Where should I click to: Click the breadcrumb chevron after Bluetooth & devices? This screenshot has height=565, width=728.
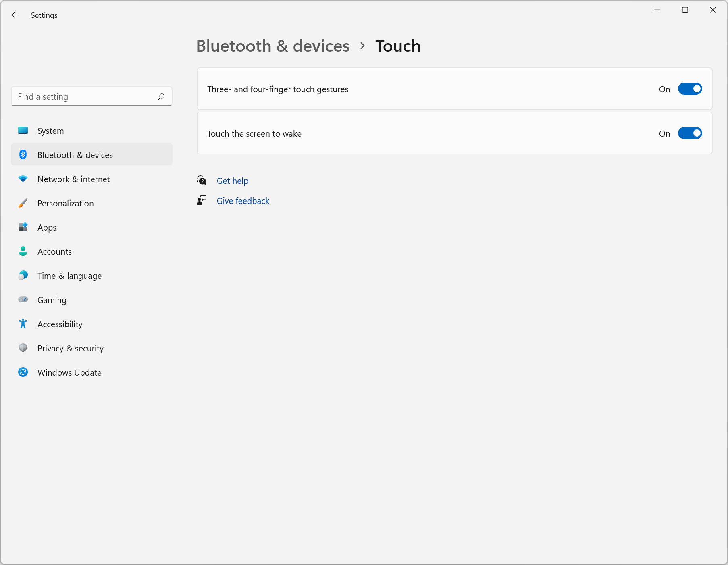point(362,46)
